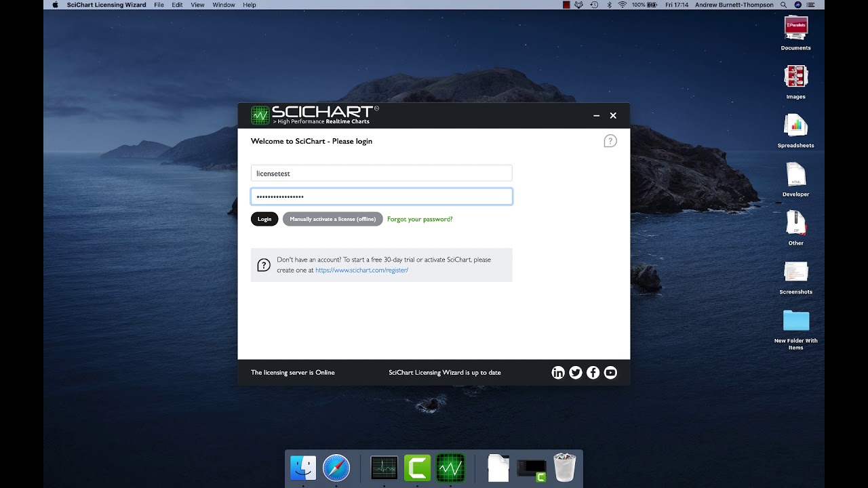Open Finder from the Dock
868x488 pixels.
coord(303,468)
